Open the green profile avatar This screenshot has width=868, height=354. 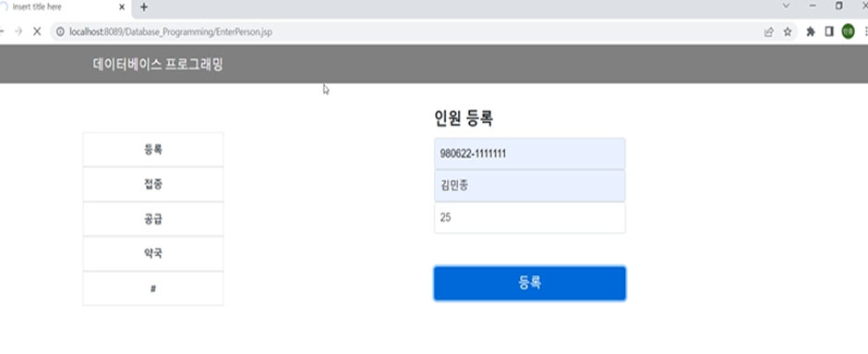point(848,31)
